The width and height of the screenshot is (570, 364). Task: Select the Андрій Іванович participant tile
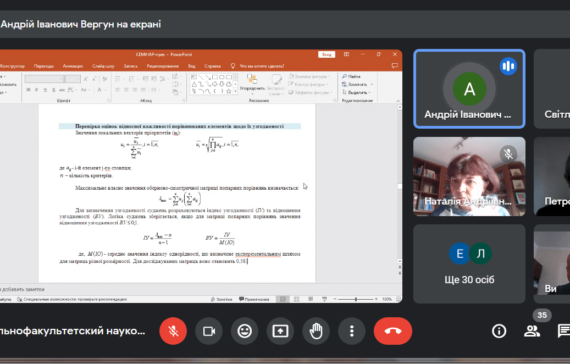click(x=469, y=89)
